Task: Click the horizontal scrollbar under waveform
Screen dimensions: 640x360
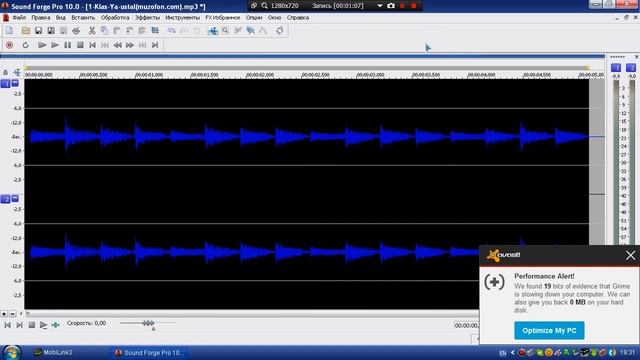Action: [252, 314]
